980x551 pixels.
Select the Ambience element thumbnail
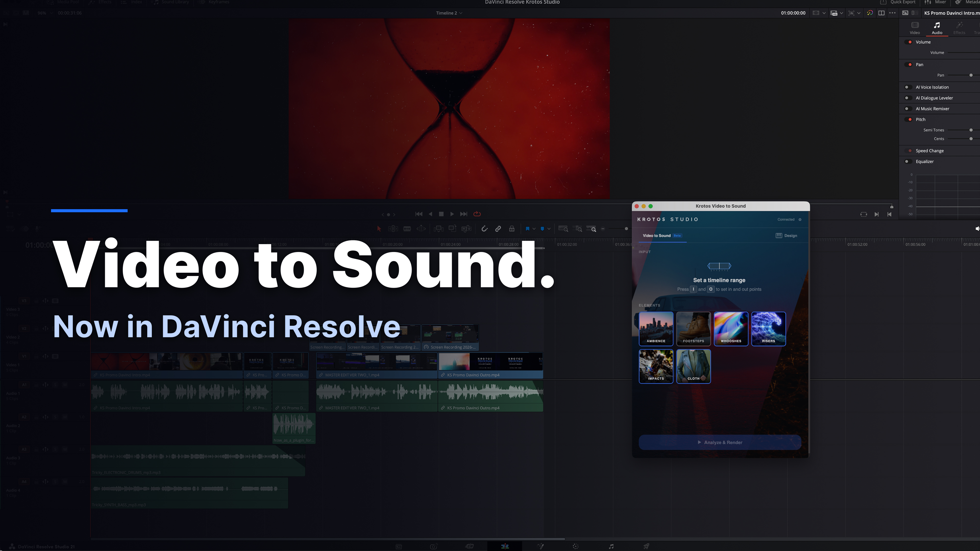[x=656, y=329]
